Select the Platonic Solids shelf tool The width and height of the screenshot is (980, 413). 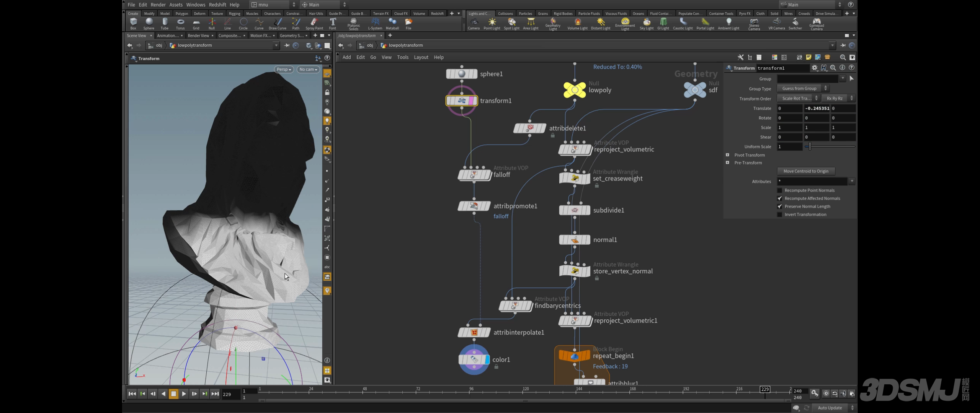point(354,24)
